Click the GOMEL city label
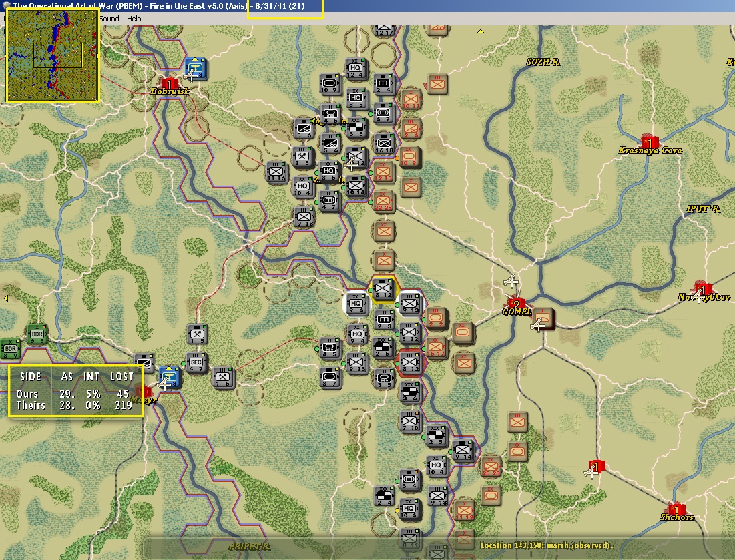 pos(517,312)
